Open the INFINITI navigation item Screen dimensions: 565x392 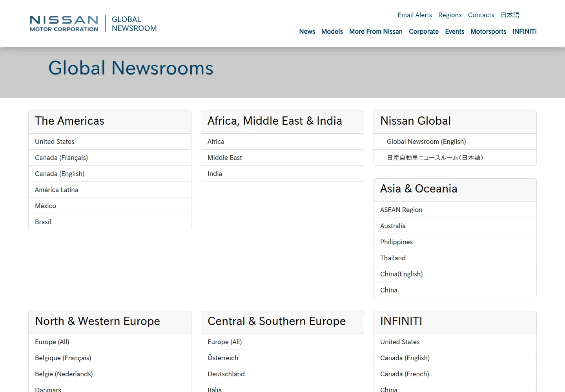coord(525,31)
